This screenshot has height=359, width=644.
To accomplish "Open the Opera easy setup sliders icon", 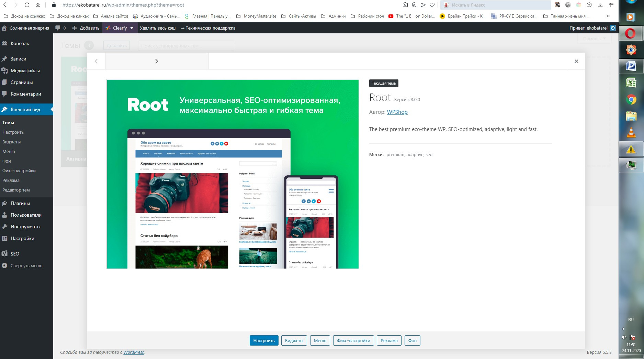I will click(x=611, y=5).
